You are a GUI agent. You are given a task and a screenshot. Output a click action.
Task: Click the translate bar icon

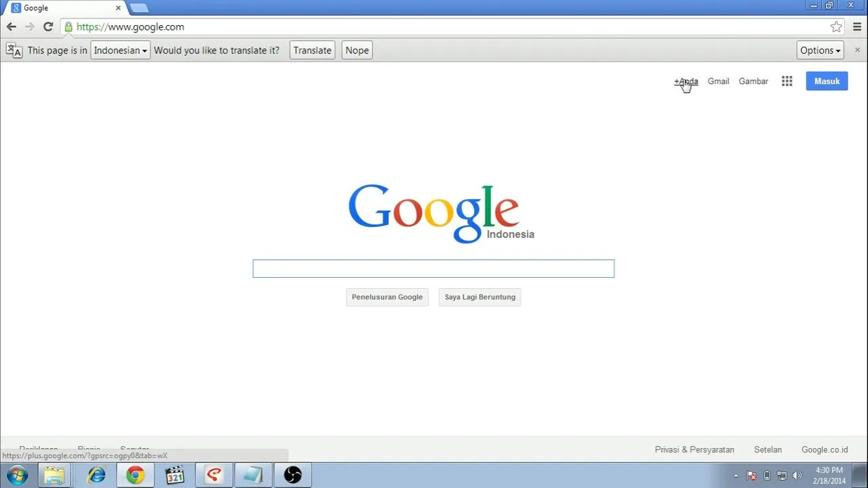[x=14, y=50]
